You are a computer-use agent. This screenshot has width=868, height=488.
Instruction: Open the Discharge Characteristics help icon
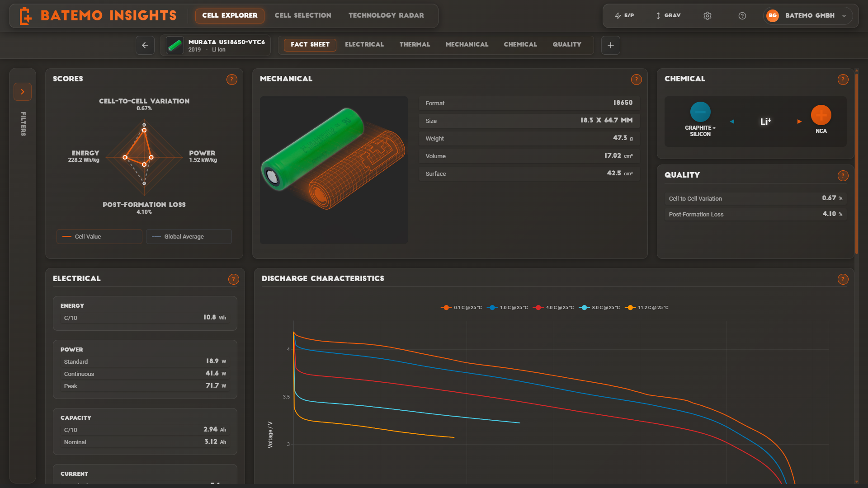click(x=843, y=279)
